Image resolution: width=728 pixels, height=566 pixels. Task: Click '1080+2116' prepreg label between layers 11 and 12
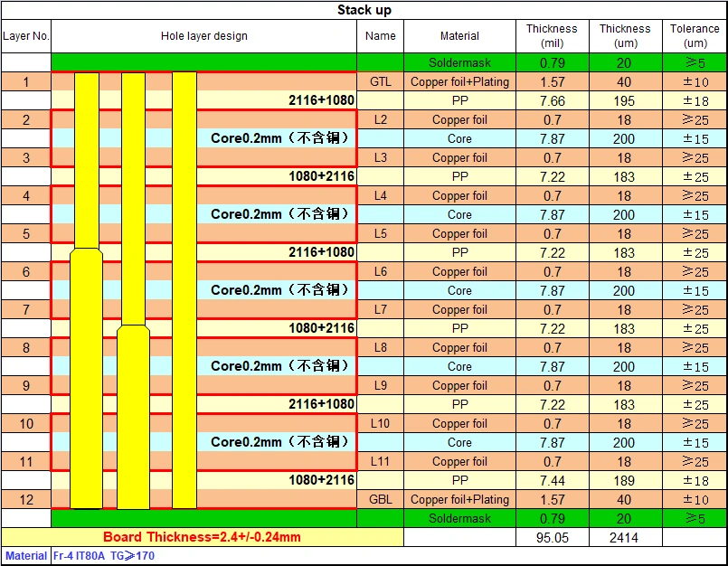point(321,479)
